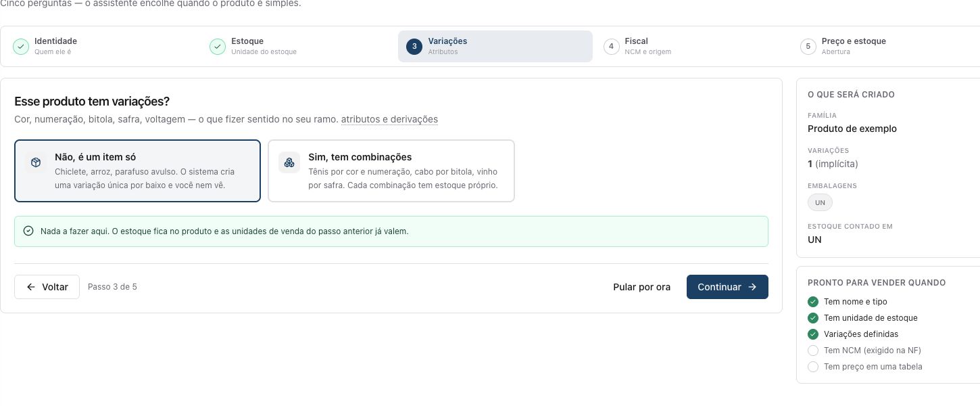Image resolution: width=980 pixels, height=406 pixels.
Task: Click the green checkmark beside Identidade
Action: [21, 47]
